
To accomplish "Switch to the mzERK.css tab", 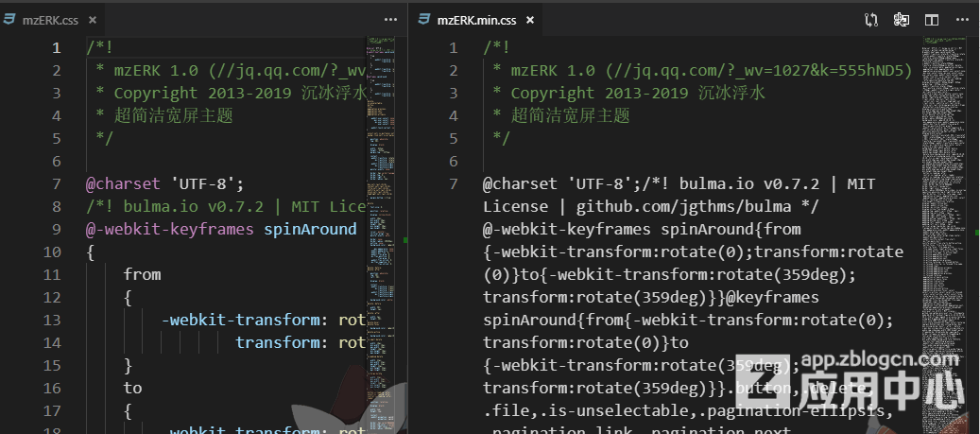I will (50, 19).
